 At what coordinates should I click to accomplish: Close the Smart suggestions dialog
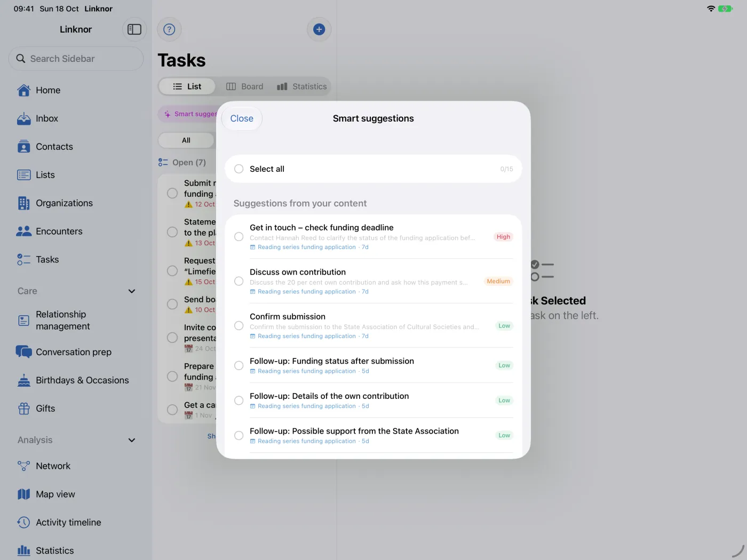242,118
